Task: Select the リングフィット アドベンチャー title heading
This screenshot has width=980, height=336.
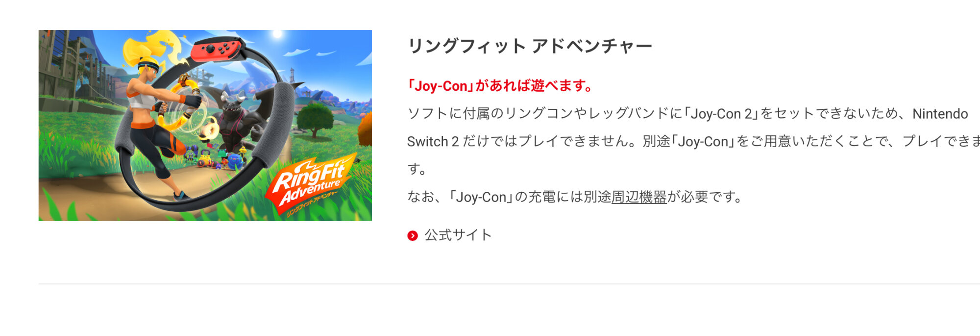Action: pyautogui.click(x=530, y=46)
